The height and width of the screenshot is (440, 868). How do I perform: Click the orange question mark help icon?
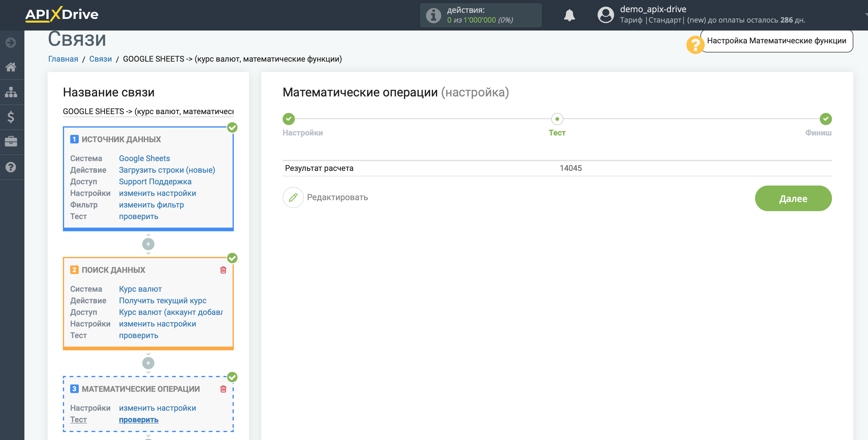tap(695, 45)
